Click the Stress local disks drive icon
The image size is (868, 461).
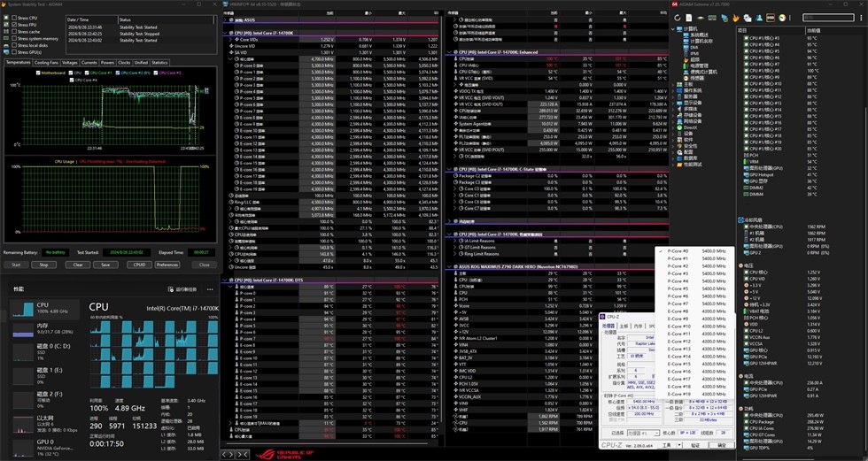click(6, 45)
